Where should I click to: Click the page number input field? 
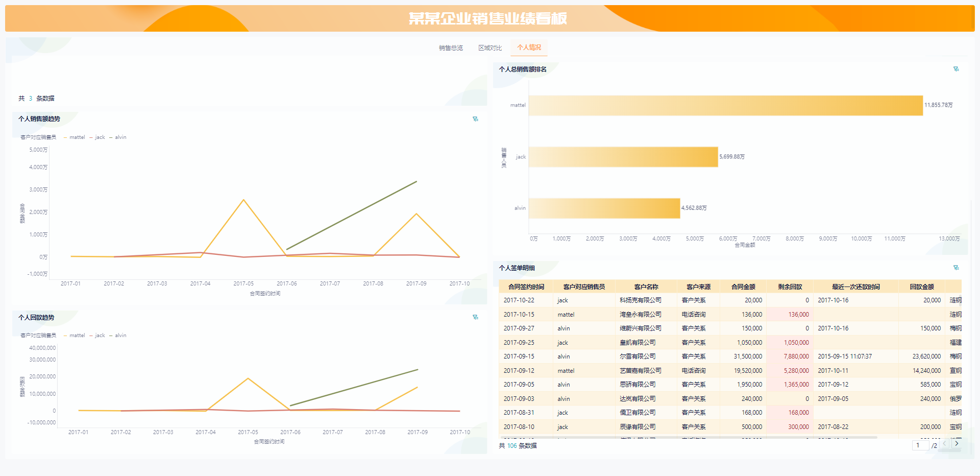click(920, 445)
